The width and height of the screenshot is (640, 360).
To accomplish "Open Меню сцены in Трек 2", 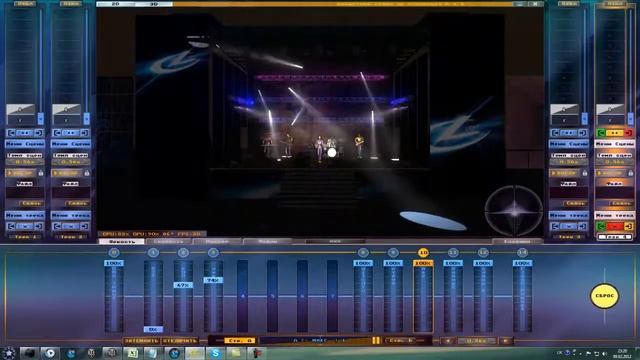I will [71, 144].
